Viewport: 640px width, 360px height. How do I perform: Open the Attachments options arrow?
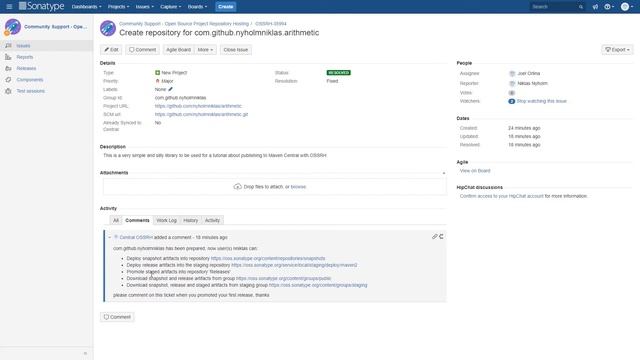pyautogui.click(x=444, y=173)
